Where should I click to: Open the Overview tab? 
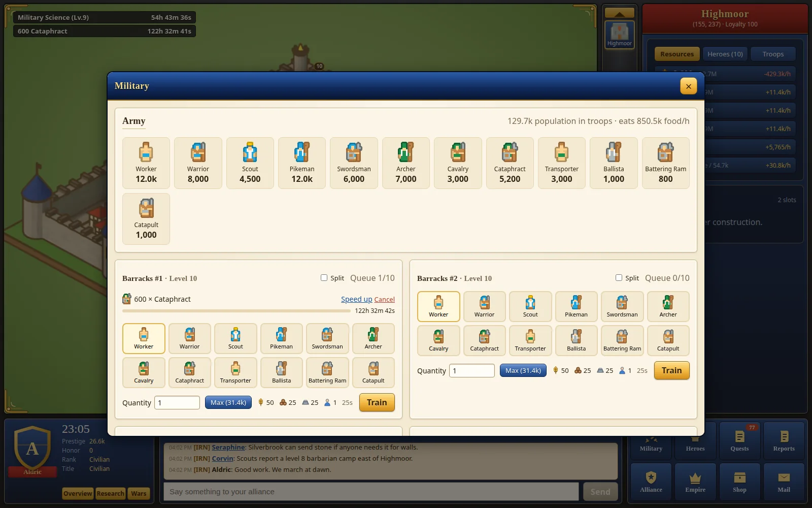pyautogui.click(x=78, y=493)
